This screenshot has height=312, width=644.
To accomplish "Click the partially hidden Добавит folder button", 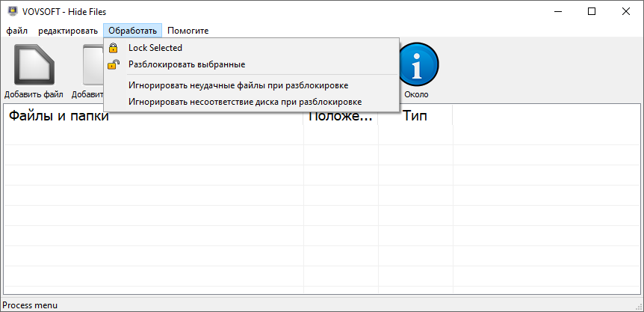I will coord(87,70).
